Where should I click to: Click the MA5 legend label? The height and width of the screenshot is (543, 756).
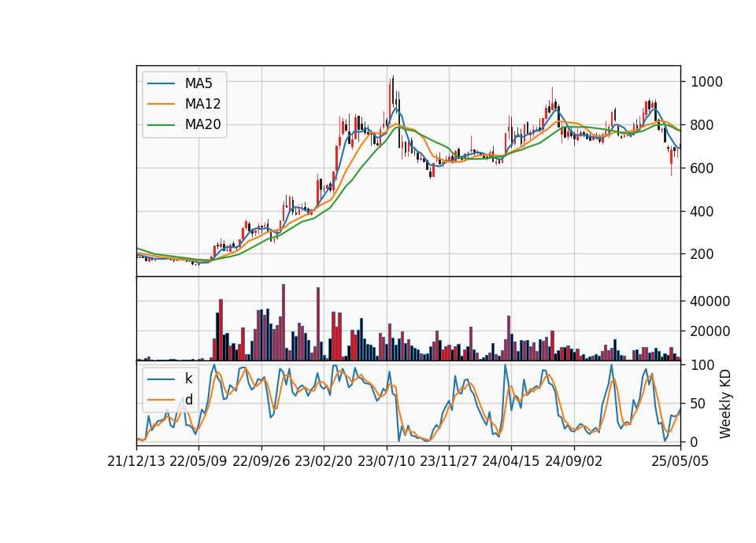pyautogui.click(x=198, y=83)
